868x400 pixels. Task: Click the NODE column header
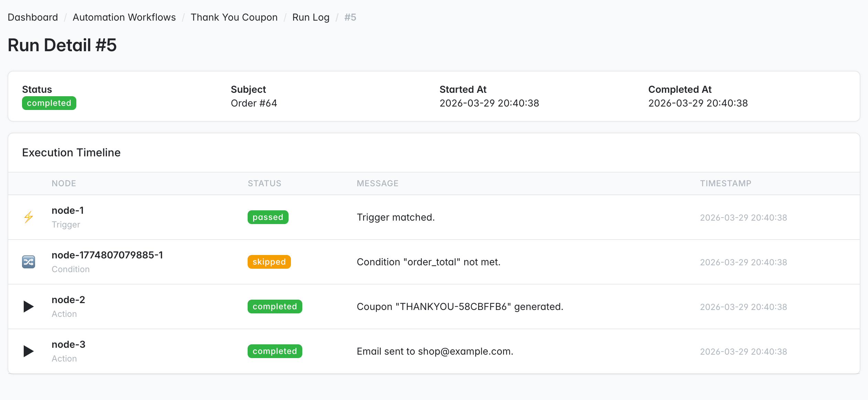click(x=64, y=184)
